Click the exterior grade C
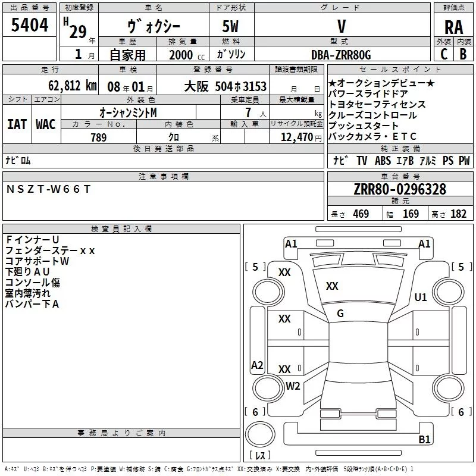Image resolution: width=476 pixels, height=476 pixels. [443, 54]
